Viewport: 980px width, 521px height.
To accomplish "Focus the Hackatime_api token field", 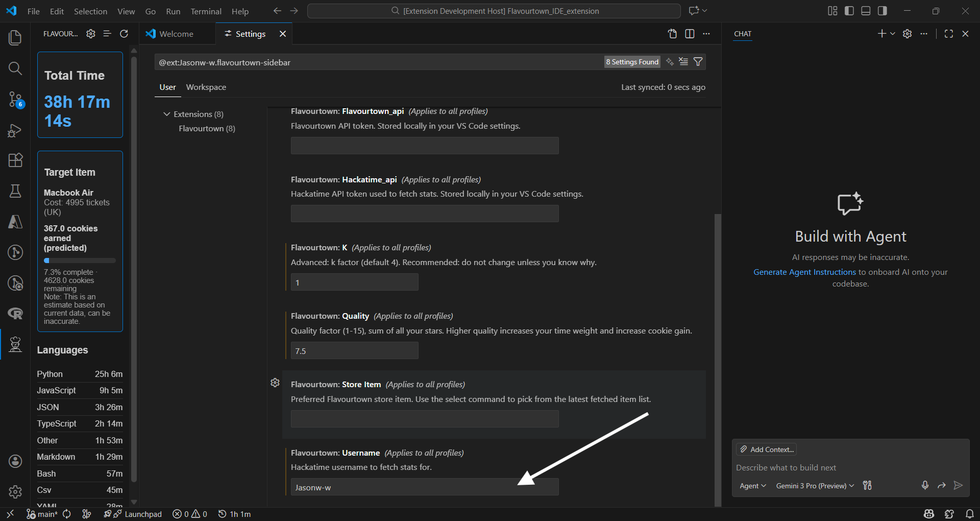I will point(425,214).
